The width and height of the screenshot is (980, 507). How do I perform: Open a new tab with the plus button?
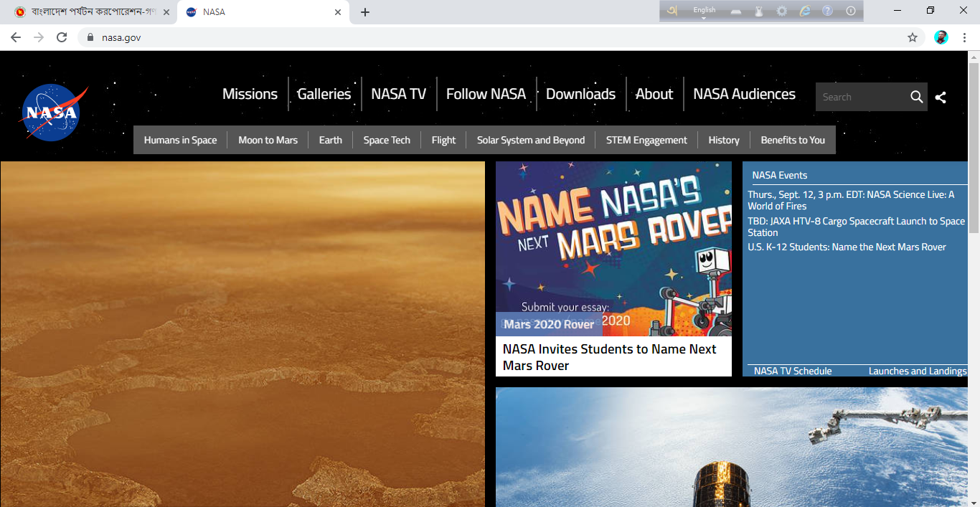pyautogui.click(x=365, y=12)
